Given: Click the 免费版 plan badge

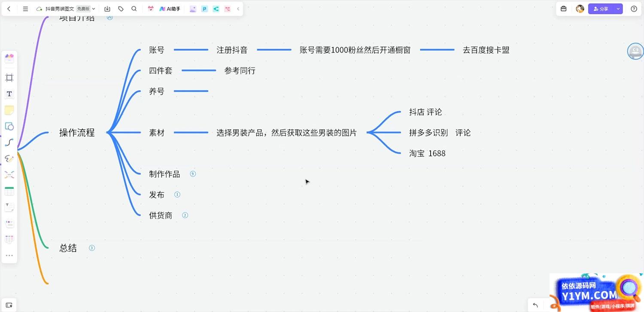Looking at the screenshot, I should 83,9.
